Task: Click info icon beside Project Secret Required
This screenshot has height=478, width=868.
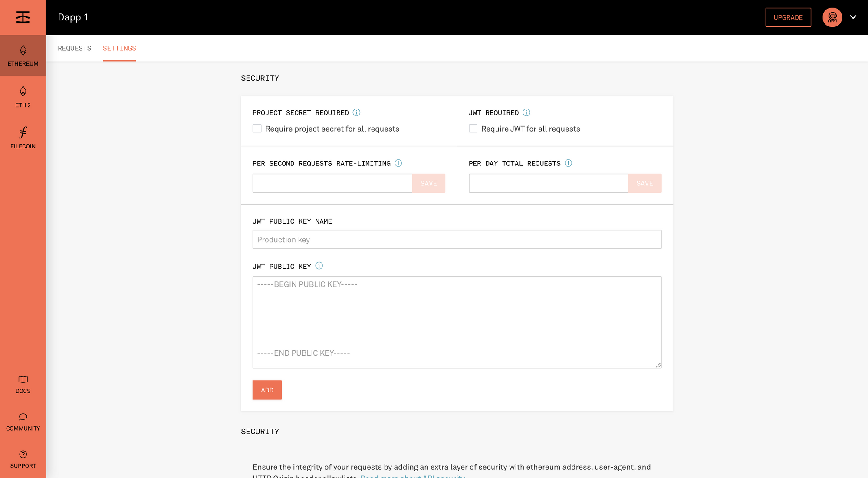Action: pyautogui.click(x=356, y=112)
